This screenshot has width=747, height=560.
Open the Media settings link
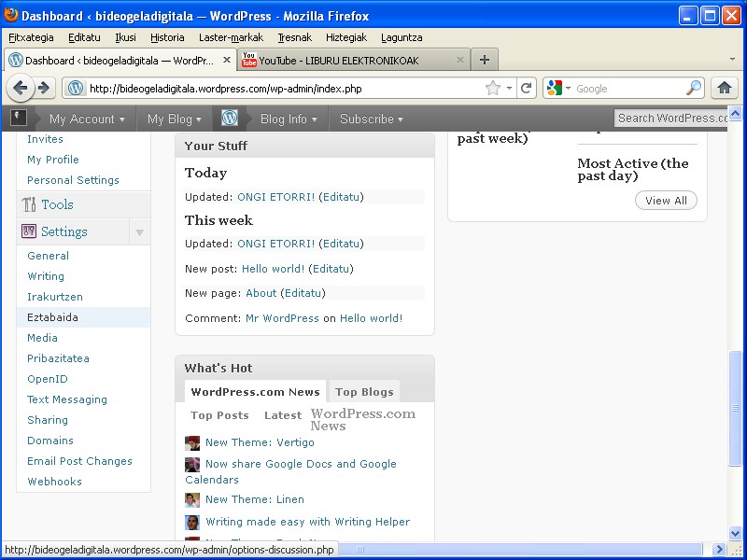42,338
